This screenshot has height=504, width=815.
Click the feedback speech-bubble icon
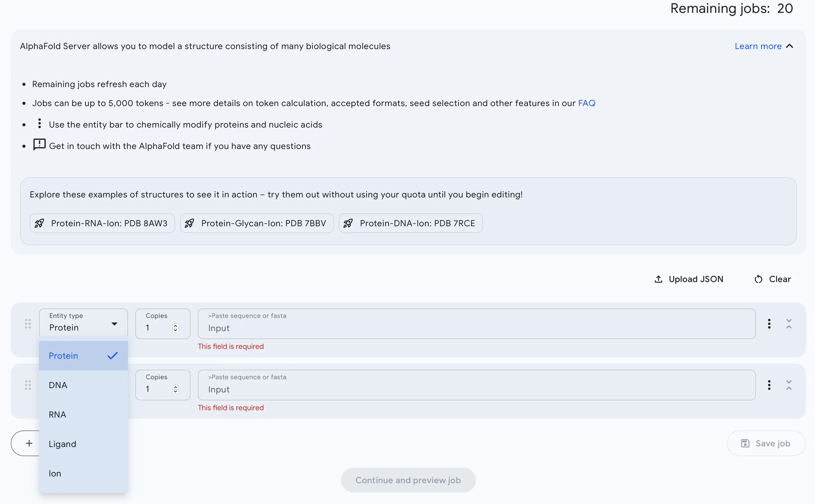coord(39,145)
